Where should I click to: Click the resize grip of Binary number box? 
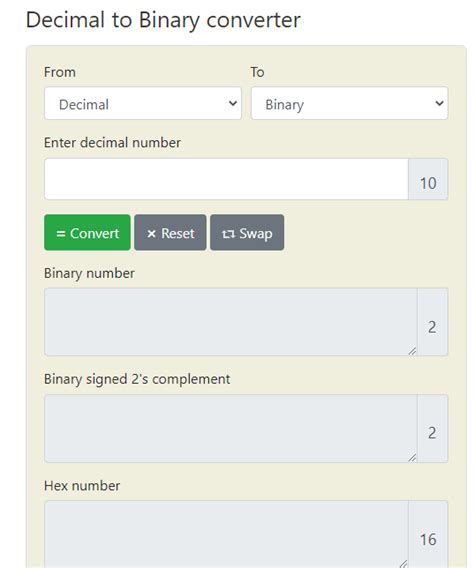tap(412, 351)
